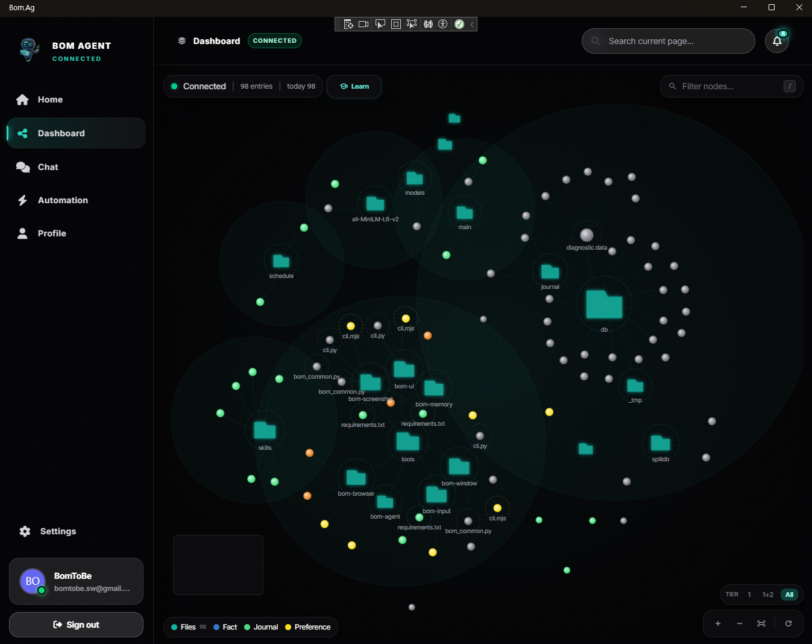Choose the cursor selection tool in floating toolbar
Viewport: 812px width, 644px height.
click(380, 24)
